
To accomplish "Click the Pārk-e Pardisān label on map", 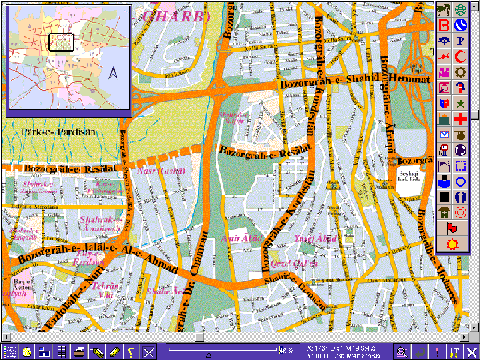I will (x=58, y=131).
